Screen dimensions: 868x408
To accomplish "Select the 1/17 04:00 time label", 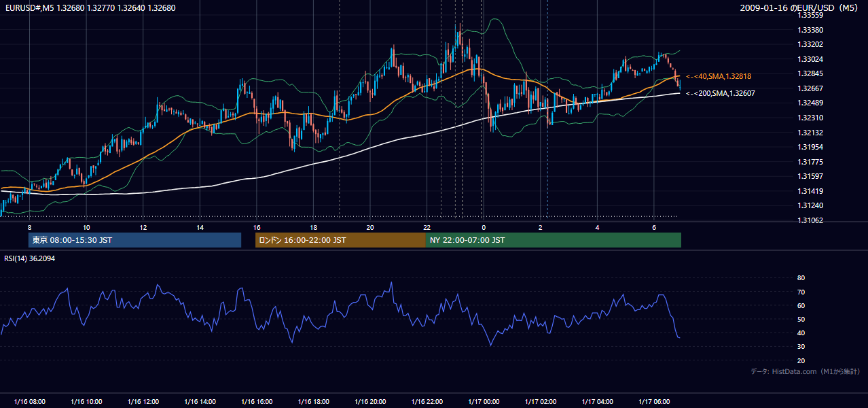I will pyautogui.click(x=596, y=402).
